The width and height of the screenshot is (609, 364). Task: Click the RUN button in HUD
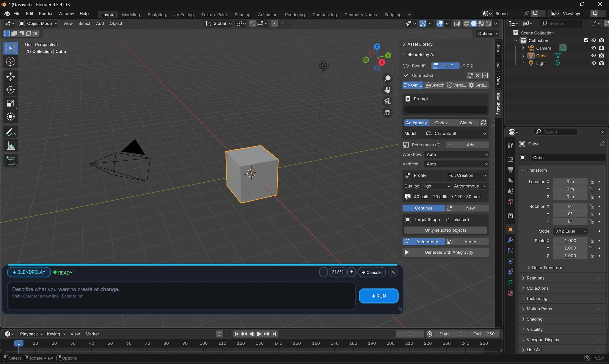point(379,296)
